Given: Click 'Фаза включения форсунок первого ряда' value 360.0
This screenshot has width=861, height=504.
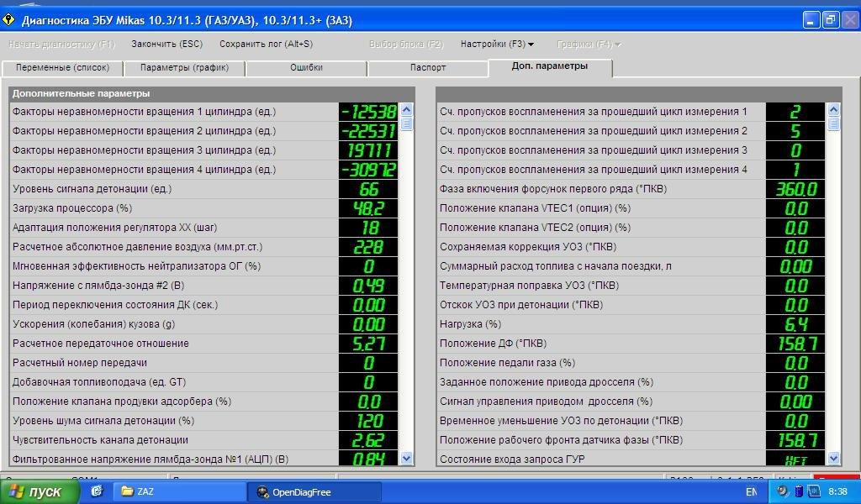Looking at the screenshot, I should pos(795,189).
